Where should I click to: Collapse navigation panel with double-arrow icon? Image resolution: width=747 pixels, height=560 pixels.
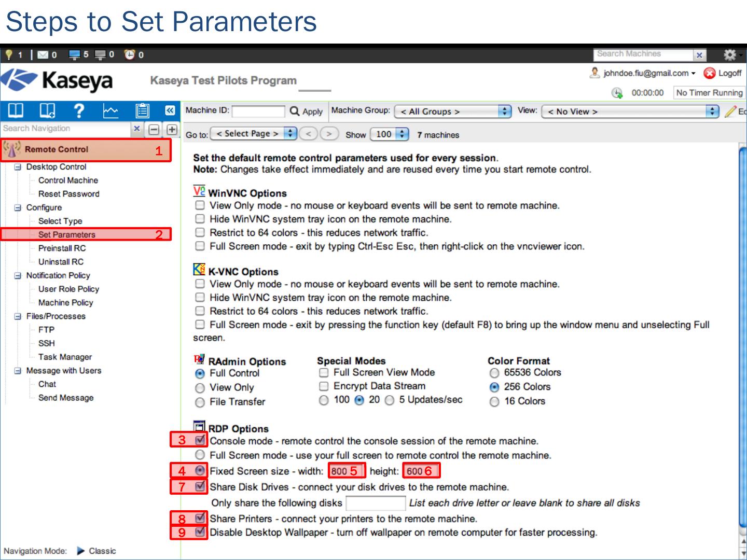click(170, 110)
